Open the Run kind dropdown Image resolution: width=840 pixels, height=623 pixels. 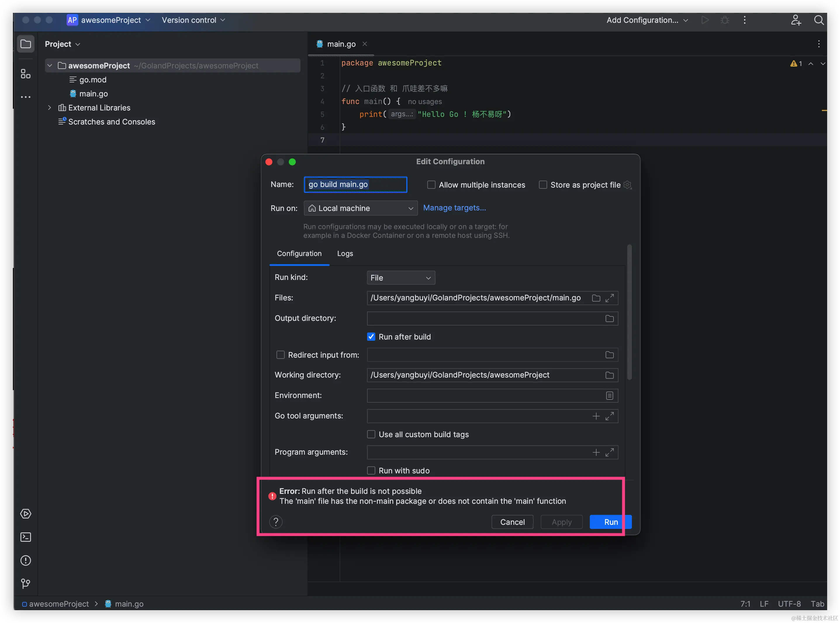click(401, 278)
